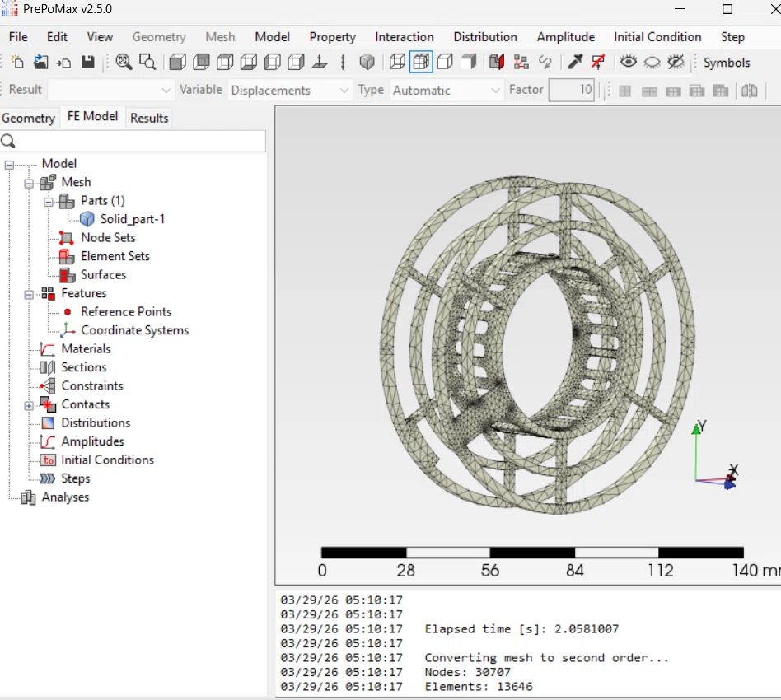This screenshot has height=700, width=781.
Task: Open the Amplitude menu
Action: click(x=565, y=37)
